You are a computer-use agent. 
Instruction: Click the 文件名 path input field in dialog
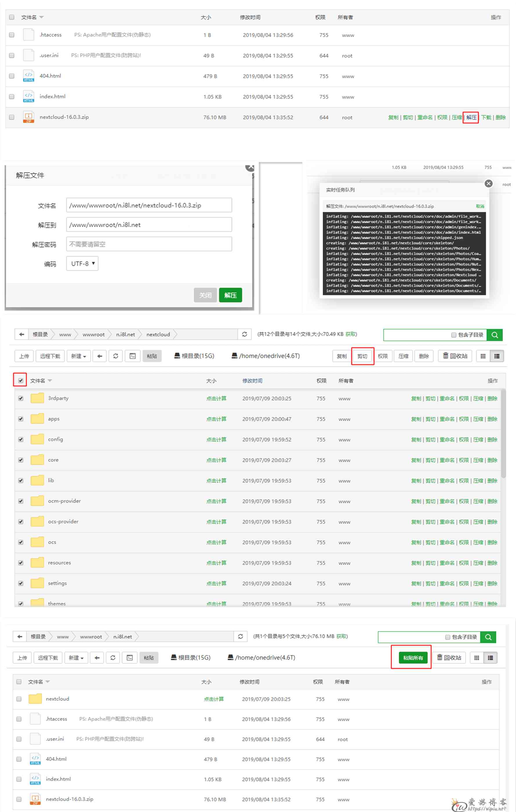point(149,205)
